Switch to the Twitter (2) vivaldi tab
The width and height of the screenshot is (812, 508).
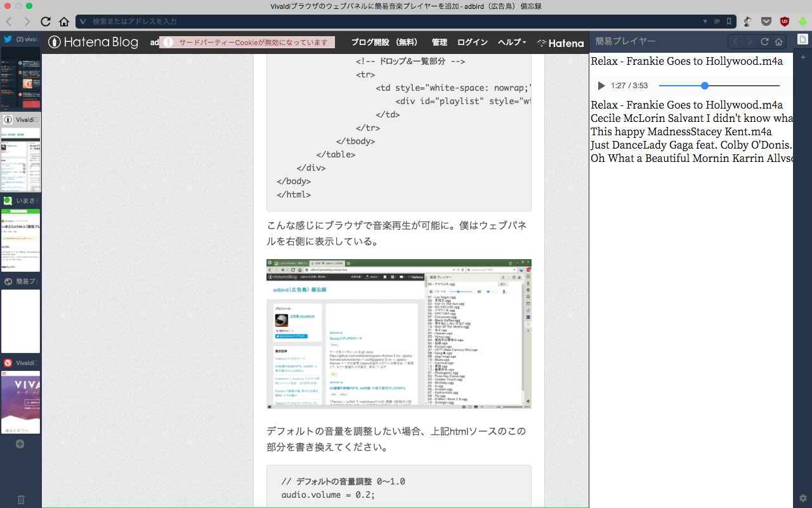pyautogui.click(x=21, y=70)
